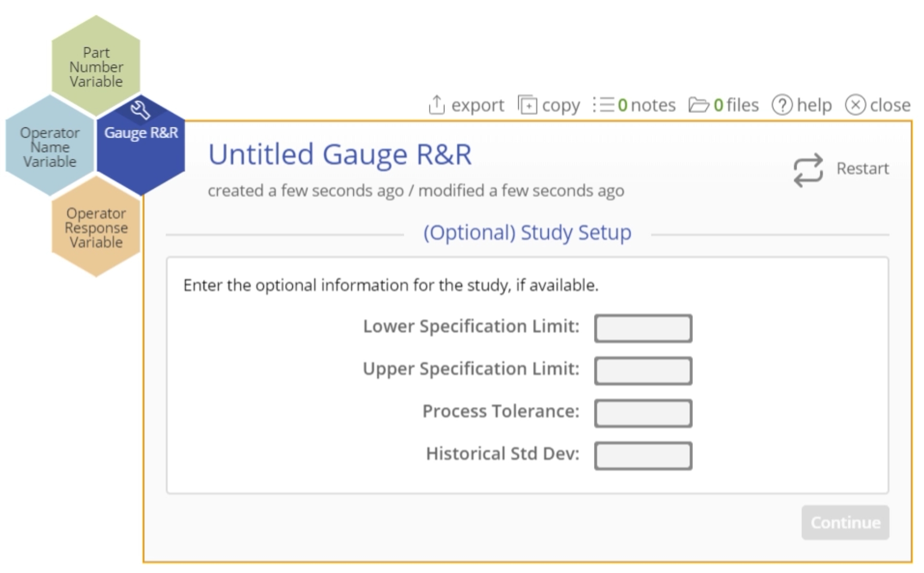
Task: Click the 'Process Tolerance:' label
Action: [x=501, y=411]
